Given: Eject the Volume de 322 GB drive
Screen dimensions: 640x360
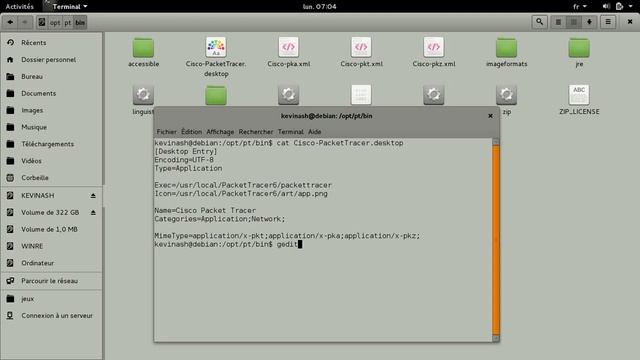Looking at the screenshot, I should 93,212.
